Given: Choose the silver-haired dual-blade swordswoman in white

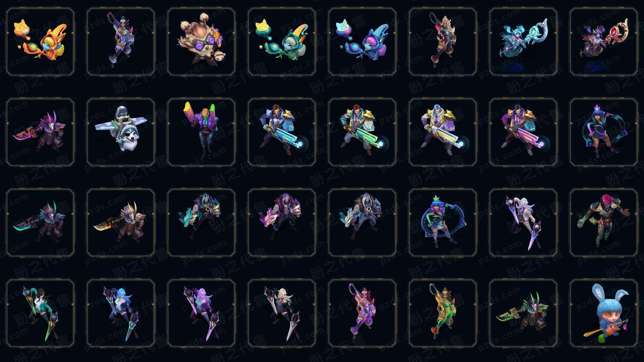Looking at the screenshot, I should tap(523, 223).
